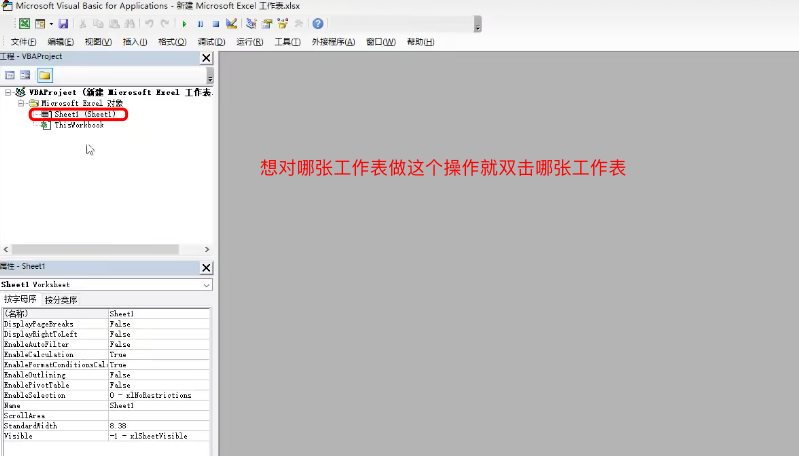Select Microsoft Excel 对象 folder
799x456 pixels.
pos(82,103)
